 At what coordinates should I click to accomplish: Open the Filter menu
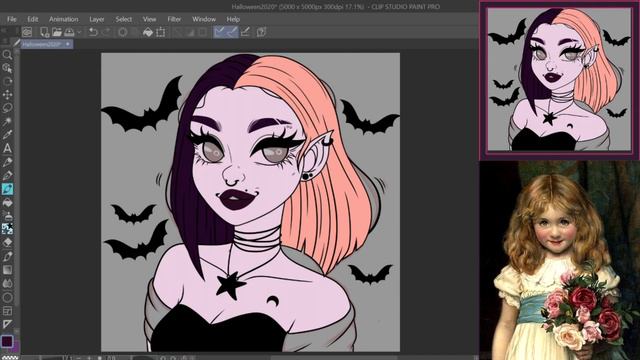(174, 19)
